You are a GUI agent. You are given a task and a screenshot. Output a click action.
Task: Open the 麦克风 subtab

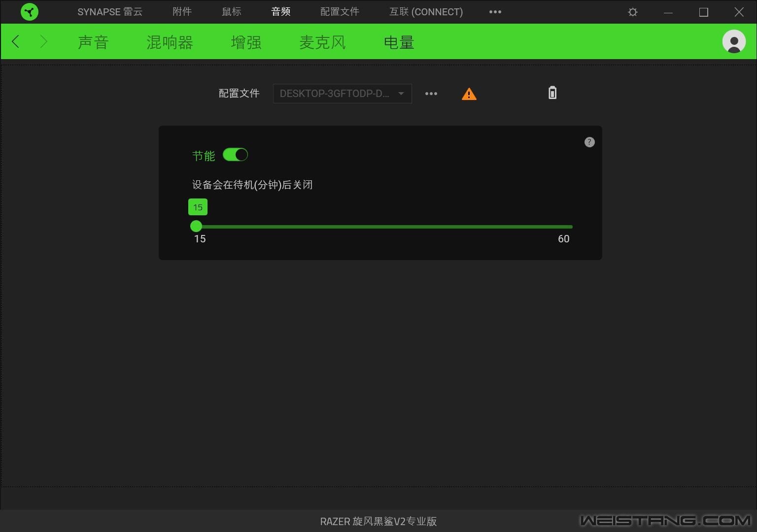(322, 42)
